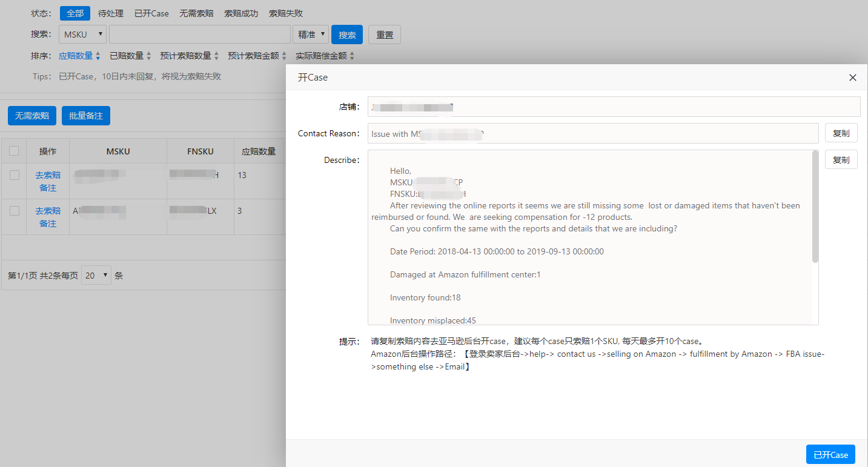Click the Describe text scrollbar
868x467 pixels.
815,207
